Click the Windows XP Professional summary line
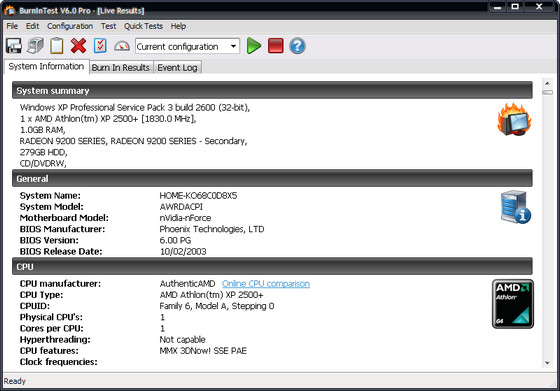The image size is (560, 391). click(x=135, y=107)
